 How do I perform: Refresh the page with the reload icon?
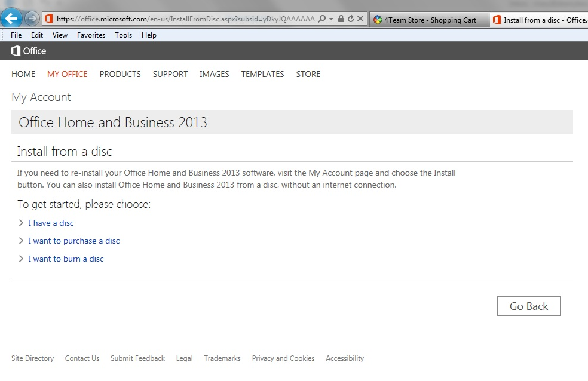tap(350, 19)
